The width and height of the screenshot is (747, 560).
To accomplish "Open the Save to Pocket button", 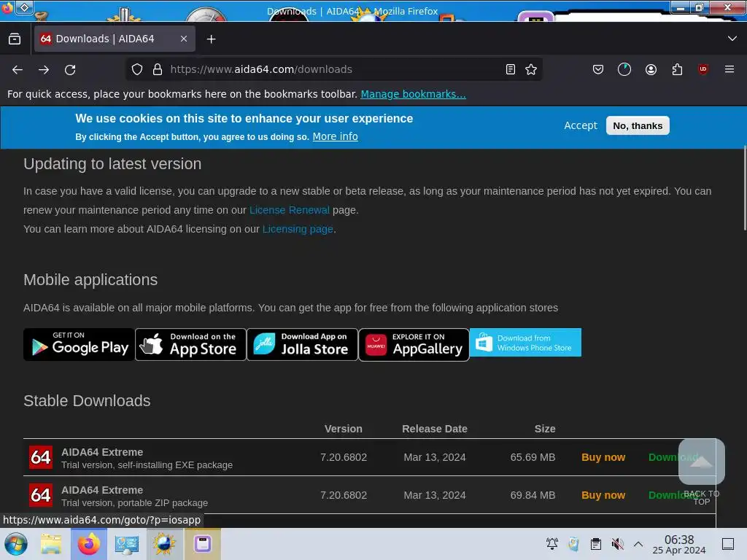I will 598,69.
